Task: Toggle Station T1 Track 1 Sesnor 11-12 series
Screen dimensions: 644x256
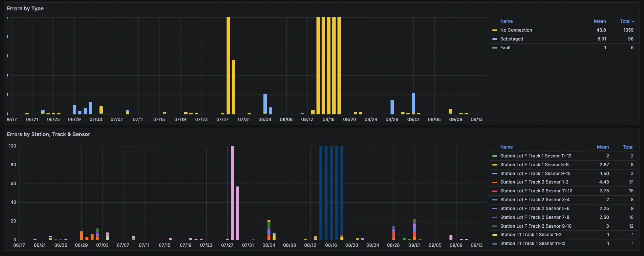Action: pos(533,243)
